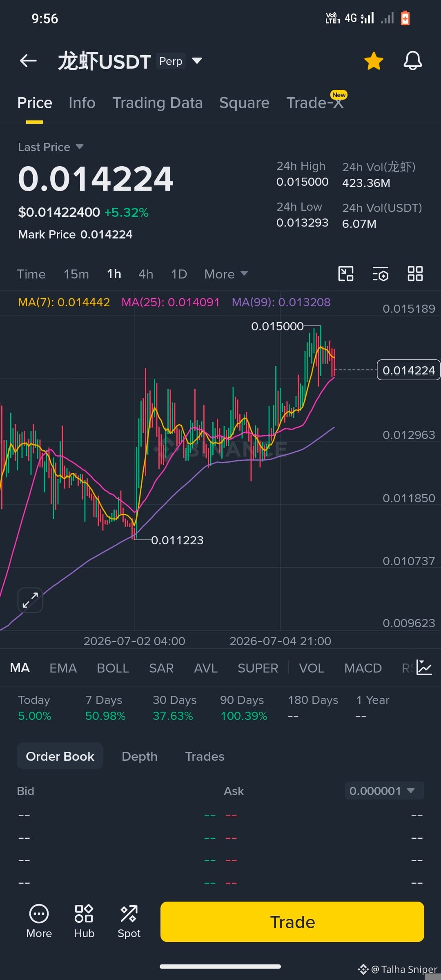The height and width of the screenshot is (980, 441).
Task: Tap the MA(25) value legend
Action: pyautogui.click(x=171, y=302)
